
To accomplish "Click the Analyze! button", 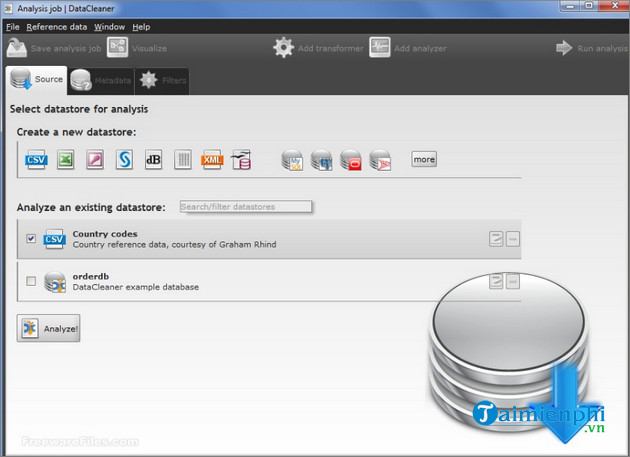I will [48, 327].
